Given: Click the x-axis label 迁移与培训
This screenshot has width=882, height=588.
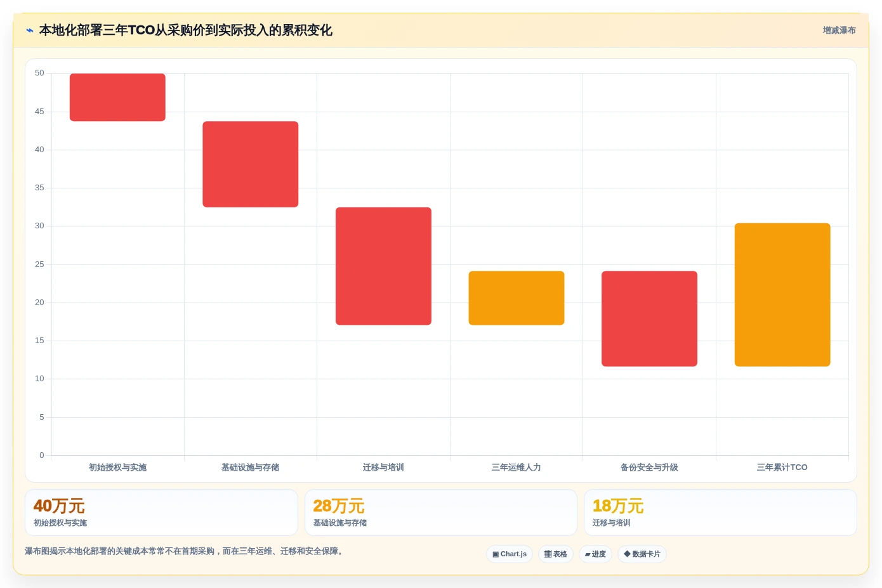Looking at the screenshot, I should tap(383, 467).
